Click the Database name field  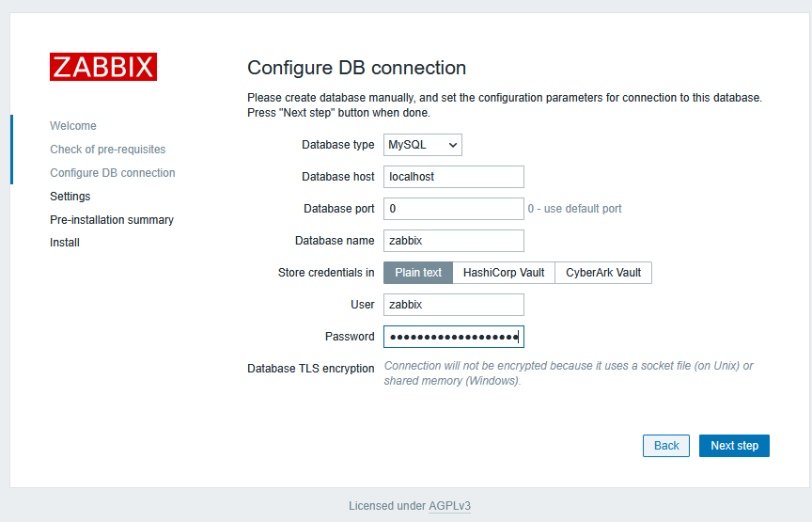click(x=454, y=241)
